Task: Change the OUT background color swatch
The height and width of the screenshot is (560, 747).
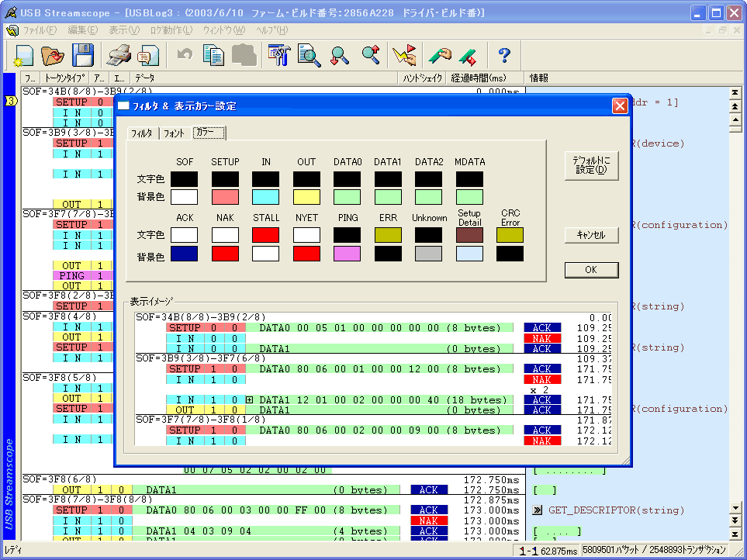Action: (306, 197)
